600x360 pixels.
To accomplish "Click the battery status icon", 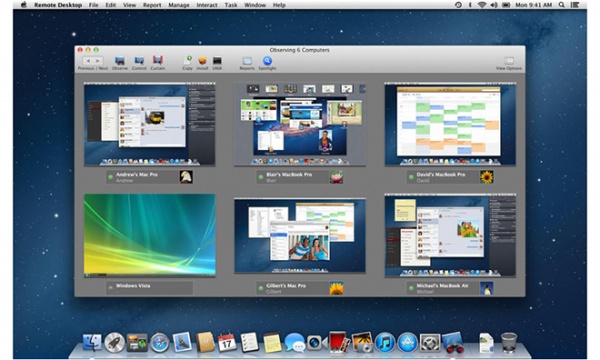I will (506, 5).
